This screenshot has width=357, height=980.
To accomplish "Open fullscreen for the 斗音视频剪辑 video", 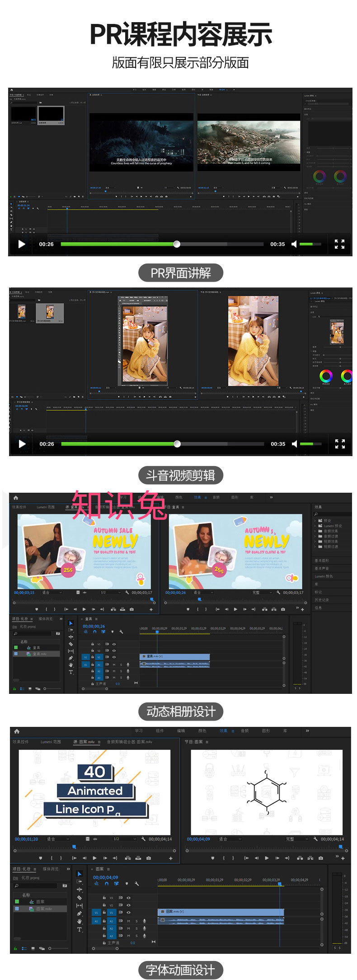I will (x=340, y=444).
